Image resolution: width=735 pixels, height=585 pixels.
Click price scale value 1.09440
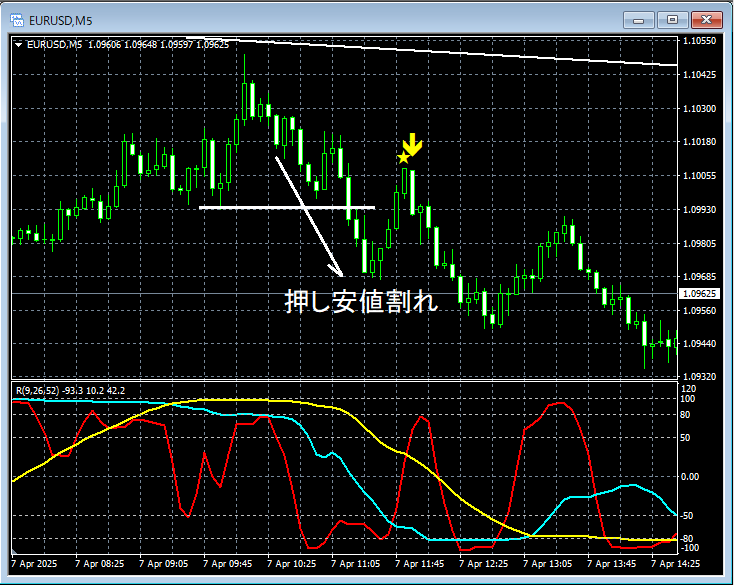pyautogui.click(x=699, y=344)
